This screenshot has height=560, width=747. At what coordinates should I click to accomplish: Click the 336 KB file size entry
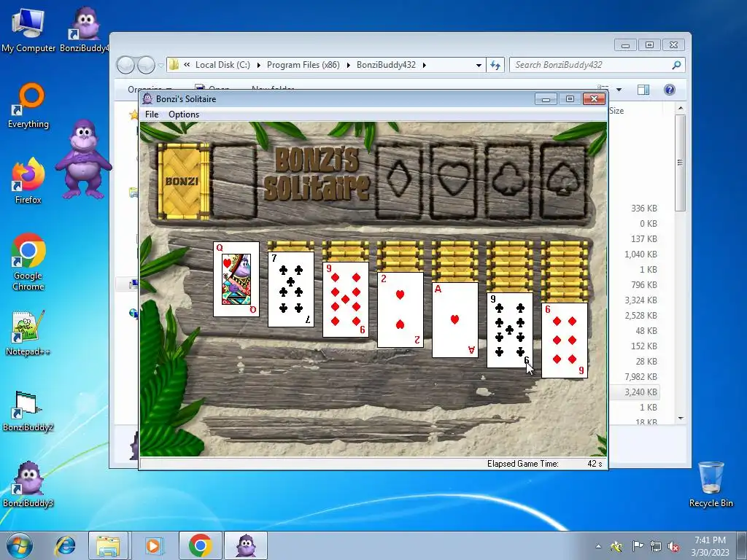(644, 208)
